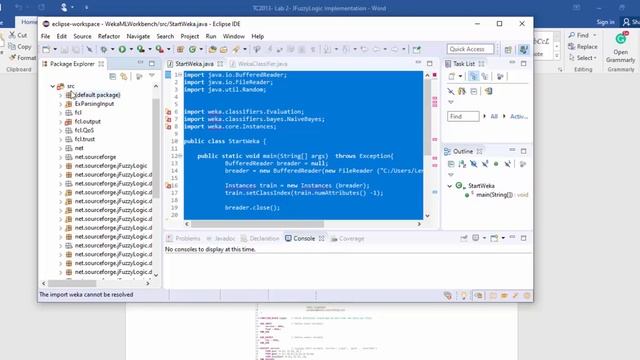The image size is (640, 360).
Task: Toggle Hide Non-Public Members green dot in Outline
Action: 496,164
